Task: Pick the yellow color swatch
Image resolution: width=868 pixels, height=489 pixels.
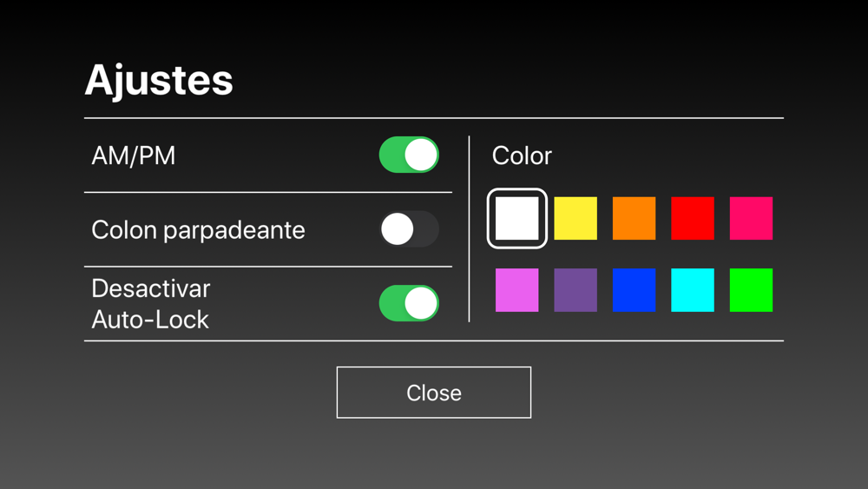Action: coord(575,218)
